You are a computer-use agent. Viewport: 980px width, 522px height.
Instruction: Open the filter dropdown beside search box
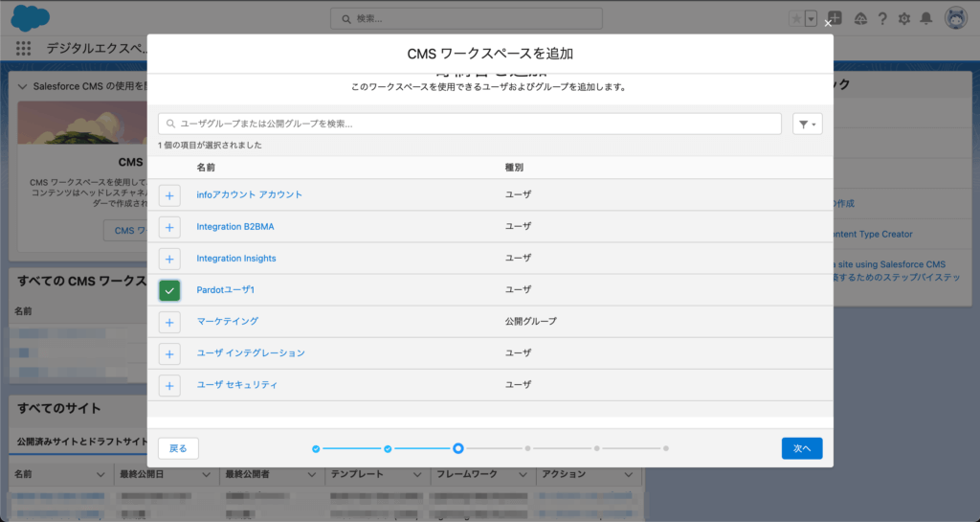pyautogui.click(x=807, y=125)
